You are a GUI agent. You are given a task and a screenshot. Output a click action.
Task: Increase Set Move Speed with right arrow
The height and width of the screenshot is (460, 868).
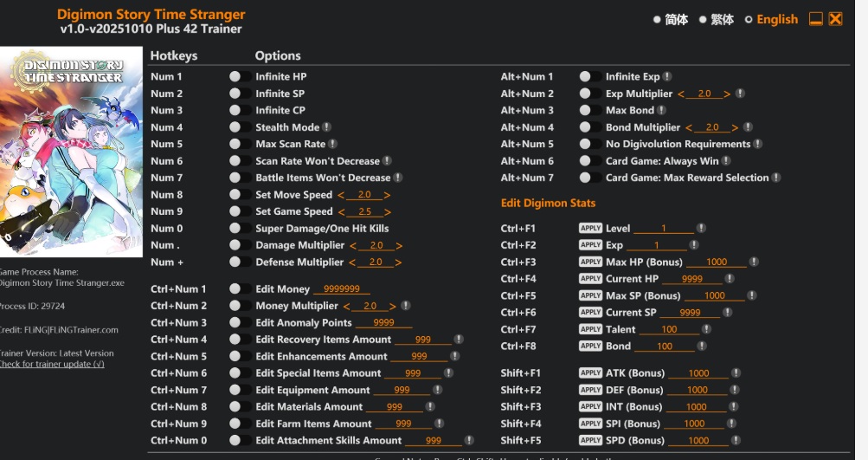click(387, 195)
